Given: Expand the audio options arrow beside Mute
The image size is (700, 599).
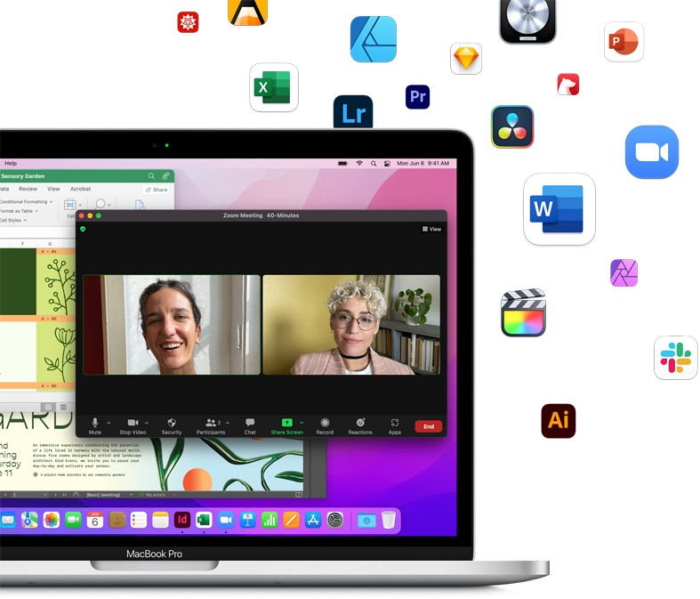Looking at the screenshot, I should pos(109,422).
